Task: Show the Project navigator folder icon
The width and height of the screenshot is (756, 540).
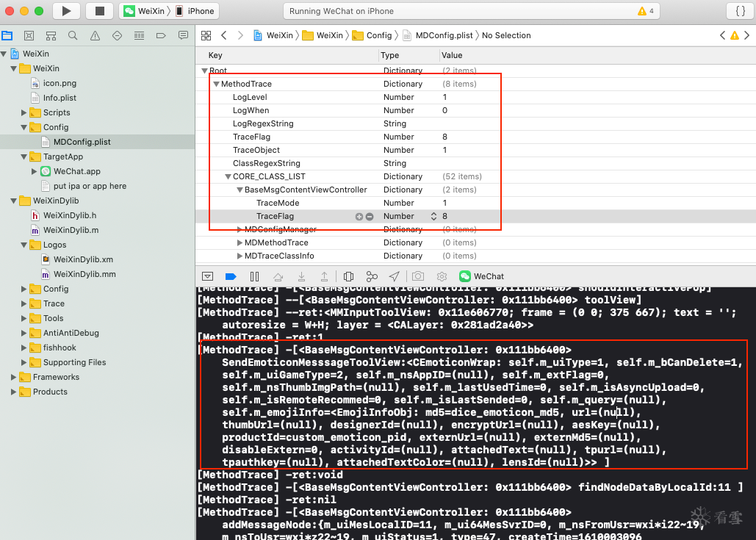Action: coord(7,35)
